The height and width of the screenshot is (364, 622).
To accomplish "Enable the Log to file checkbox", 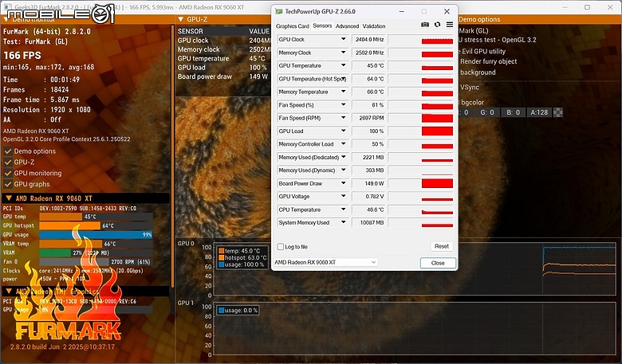I will (x=281, y=247).
